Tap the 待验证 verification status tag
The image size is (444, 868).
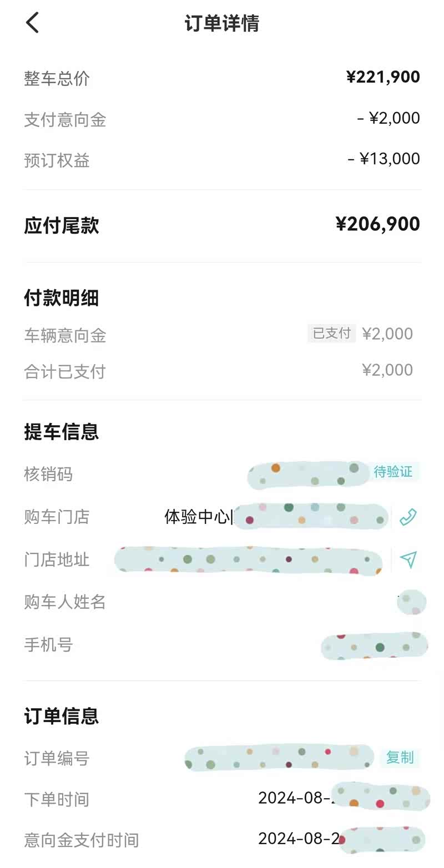(393, 472)
